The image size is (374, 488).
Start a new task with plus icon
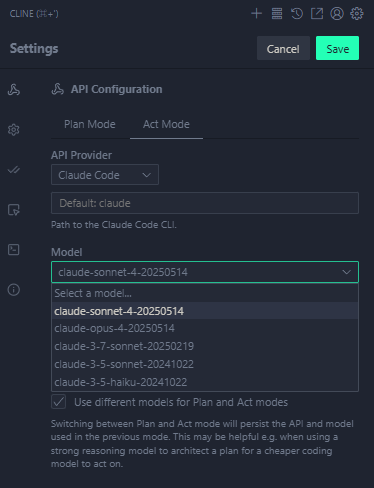pyautogui.click(x=256, y=14)
